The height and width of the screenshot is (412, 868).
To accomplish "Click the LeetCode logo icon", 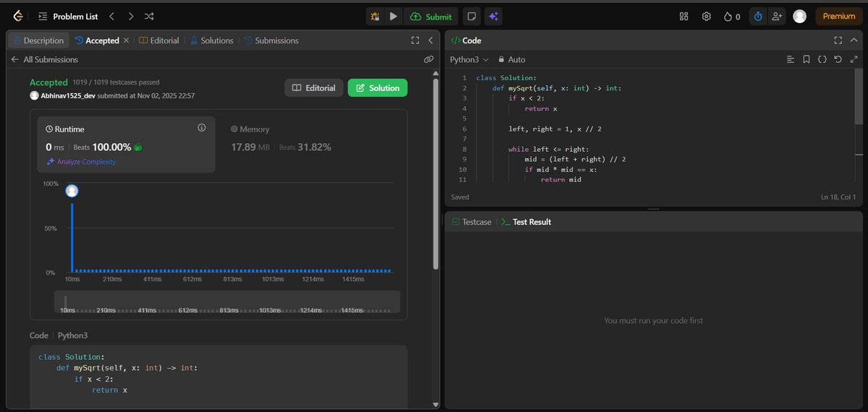I will coord(18,16).
